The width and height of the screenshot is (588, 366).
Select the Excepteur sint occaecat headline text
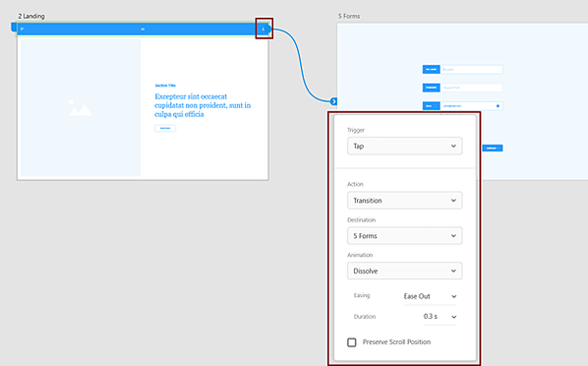pos(203,105)
